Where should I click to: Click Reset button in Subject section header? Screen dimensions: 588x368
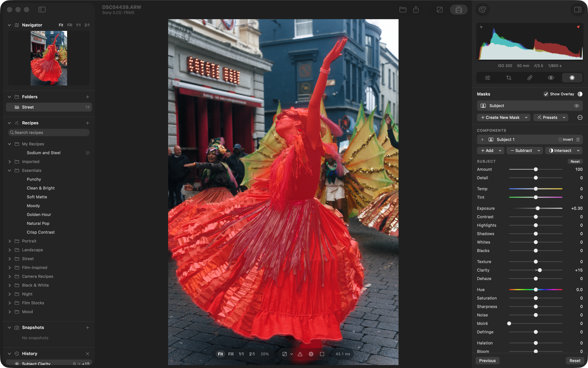pos(575,161)
